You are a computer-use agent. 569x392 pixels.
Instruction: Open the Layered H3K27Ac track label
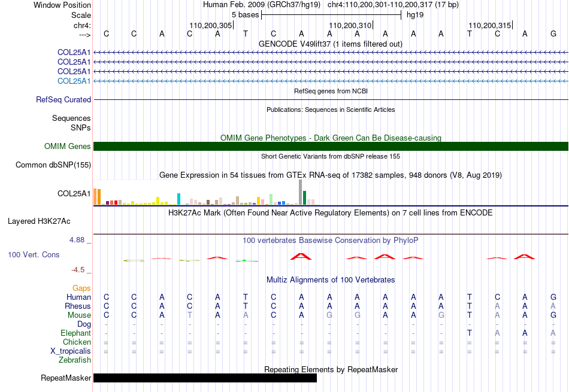(39, 221)
